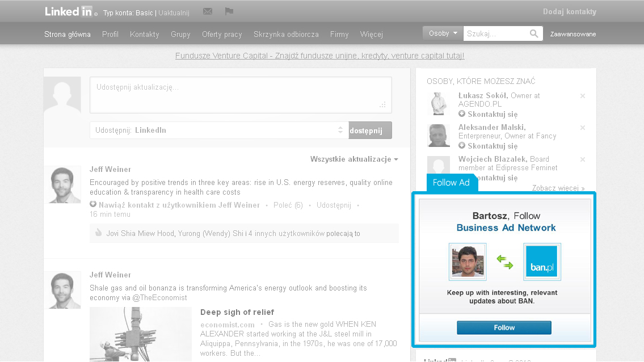This screenshot has width=644, height=362.
Task: Click the ban.pl logo in the ad
Action: pyautogui.click(x=542, y=262)
